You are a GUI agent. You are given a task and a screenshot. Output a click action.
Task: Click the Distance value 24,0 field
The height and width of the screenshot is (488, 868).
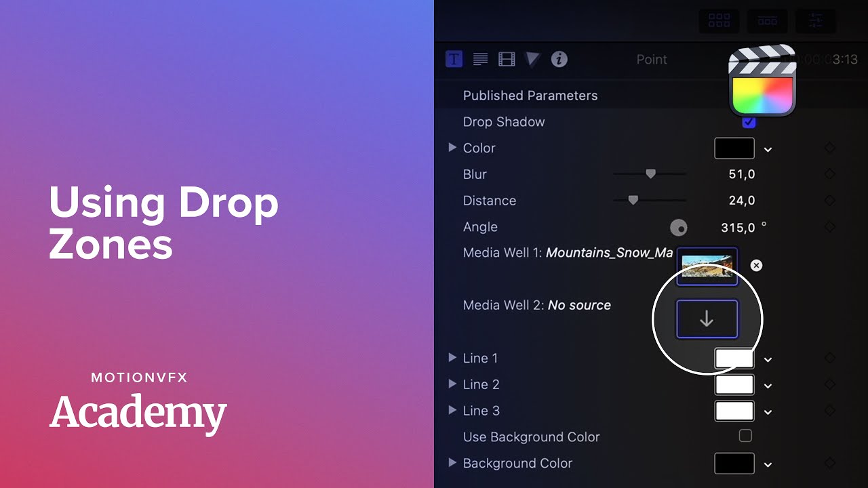coord(741,201)
